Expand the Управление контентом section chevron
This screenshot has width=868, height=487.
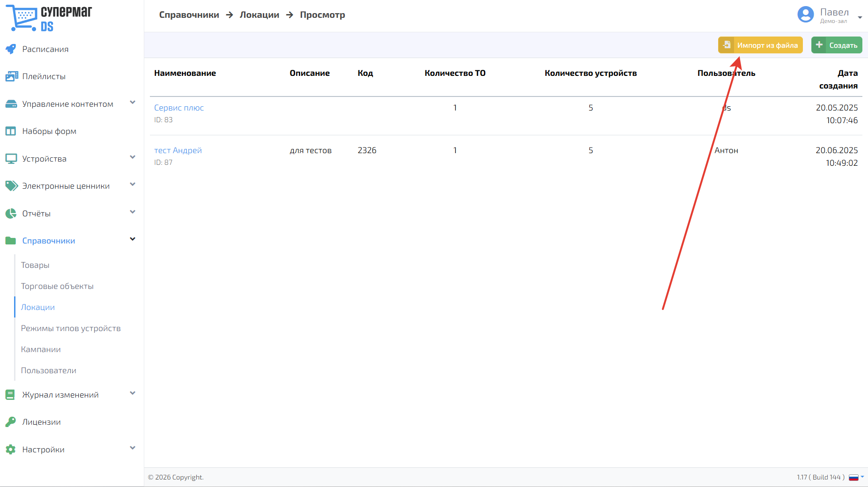coord(133,103)
